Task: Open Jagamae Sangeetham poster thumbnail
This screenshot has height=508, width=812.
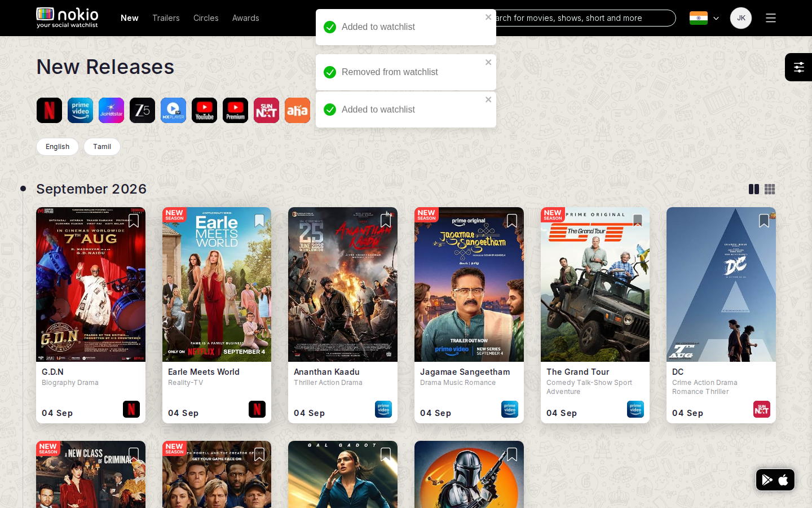Action: coord(469,284)
